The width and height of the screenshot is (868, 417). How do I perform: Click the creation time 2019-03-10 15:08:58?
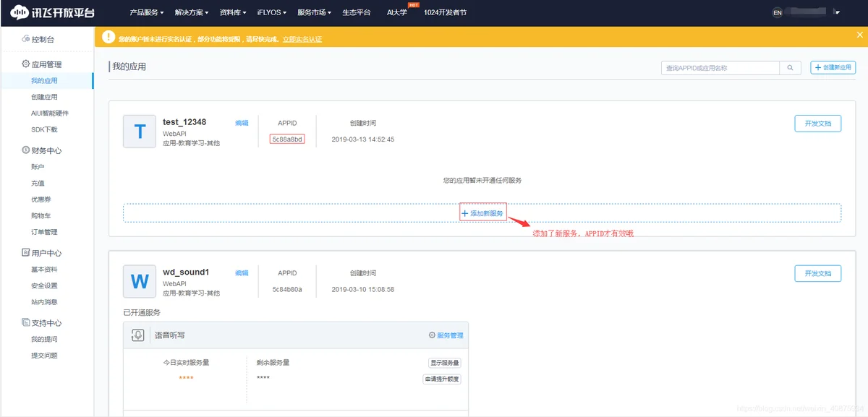363,289
